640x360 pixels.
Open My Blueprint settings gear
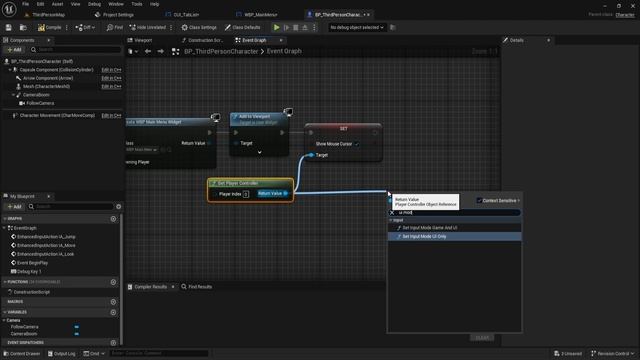(x=118, y=207)
